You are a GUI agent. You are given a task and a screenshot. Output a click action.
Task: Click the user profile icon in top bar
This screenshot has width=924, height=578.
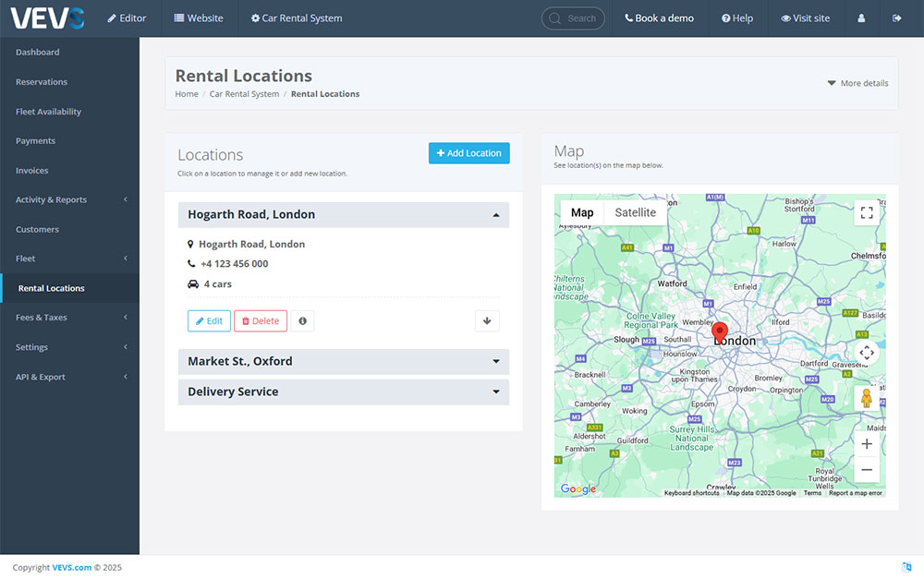pyautogui.click(x=861, y=18)
